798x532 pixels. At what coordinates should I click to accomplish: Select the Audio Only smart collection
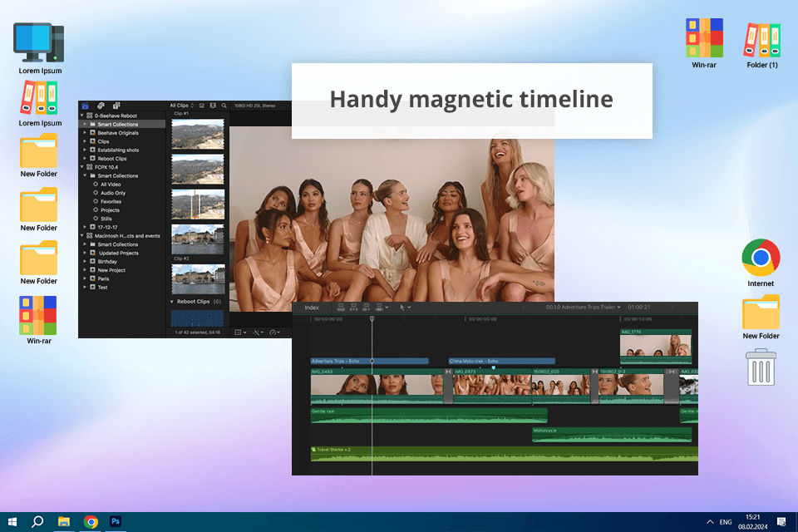click(x=109, y=193)
